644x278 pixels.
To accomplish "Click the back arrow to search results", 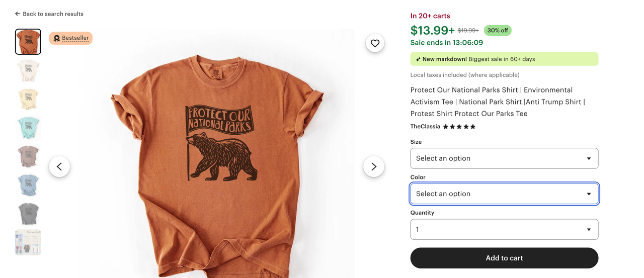I will coord(18,14).
